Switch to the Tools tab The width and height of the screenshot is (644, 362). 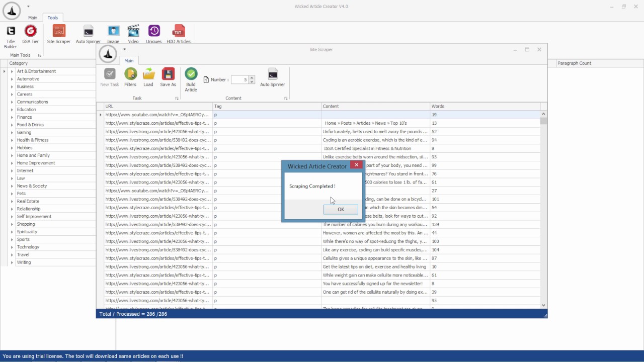pyautogui.click(x=52, y=18)
